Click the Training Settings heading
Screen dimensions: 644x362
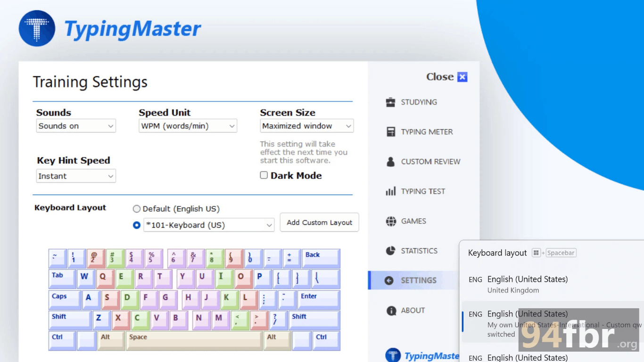click(x=90, y=82)
